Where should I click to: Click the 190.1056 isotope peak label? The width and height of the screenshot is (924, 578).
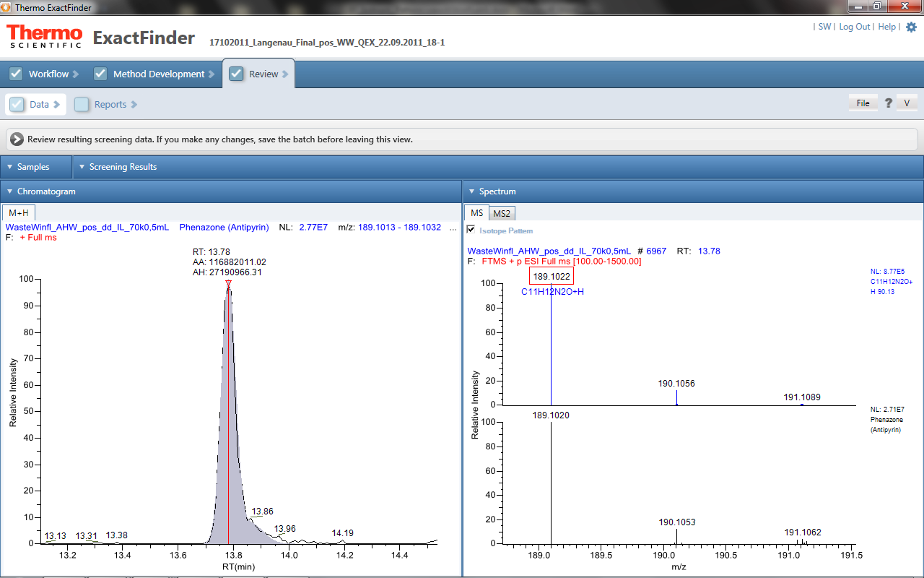[x=676, y=384]
